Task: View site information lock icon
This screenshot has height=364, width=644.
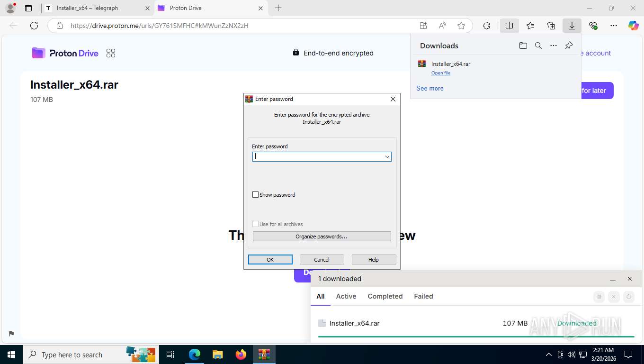Action: click(x=60, y=26)
